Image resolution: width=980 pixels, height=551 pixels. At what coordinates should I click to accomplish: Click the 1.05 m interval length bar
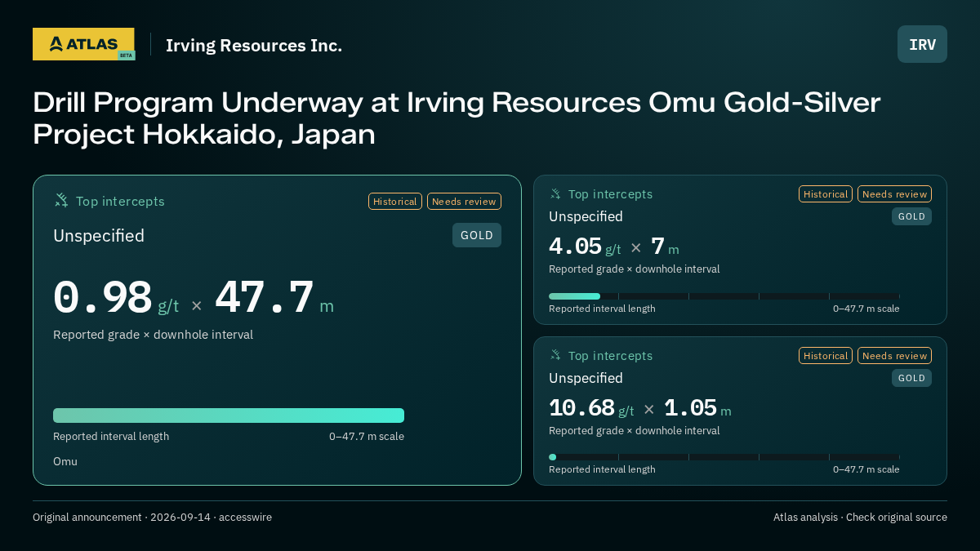(724, 457)
